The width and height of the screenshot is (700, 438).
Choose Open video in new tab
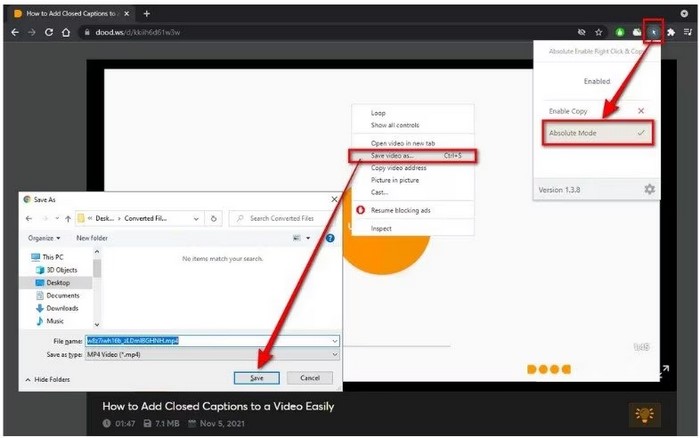[x=403, y=143]
